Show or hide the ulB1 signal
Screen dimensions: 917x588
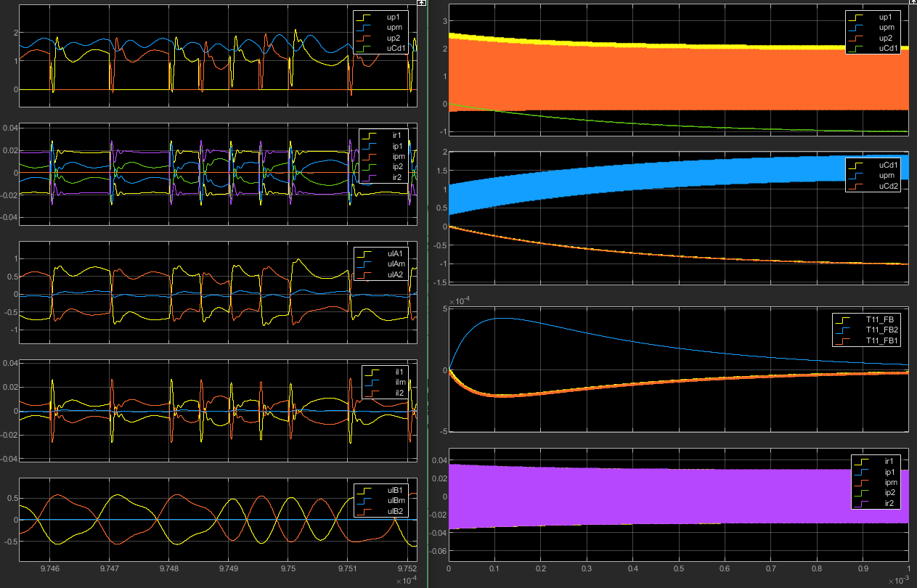[x=396, y=489]
